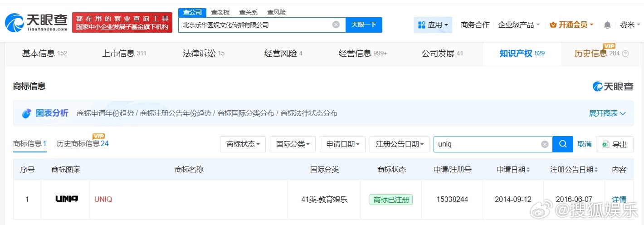Open the 开通会员 dropdown
This screenshot has width=644, height=225.
point(571,25)
